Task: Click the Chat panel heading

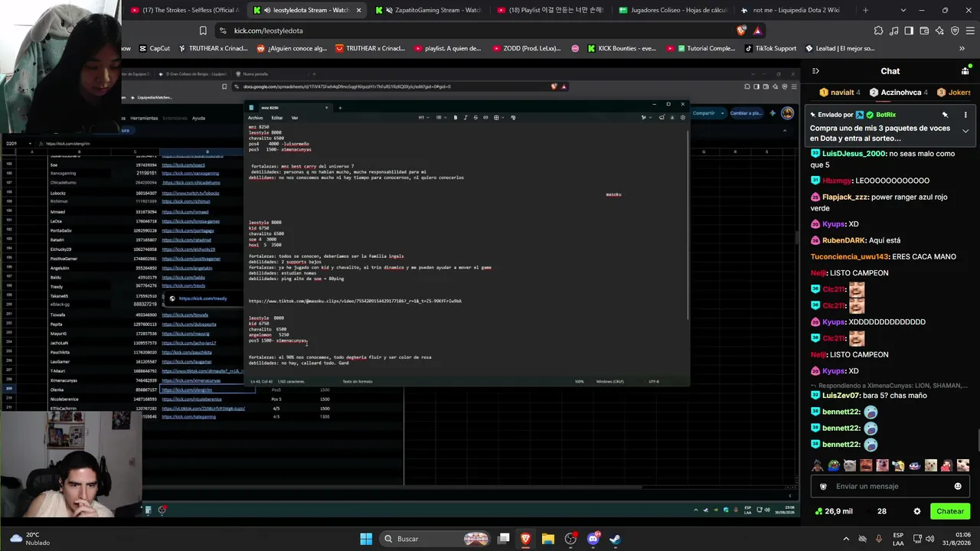Action: pos(890,71)
